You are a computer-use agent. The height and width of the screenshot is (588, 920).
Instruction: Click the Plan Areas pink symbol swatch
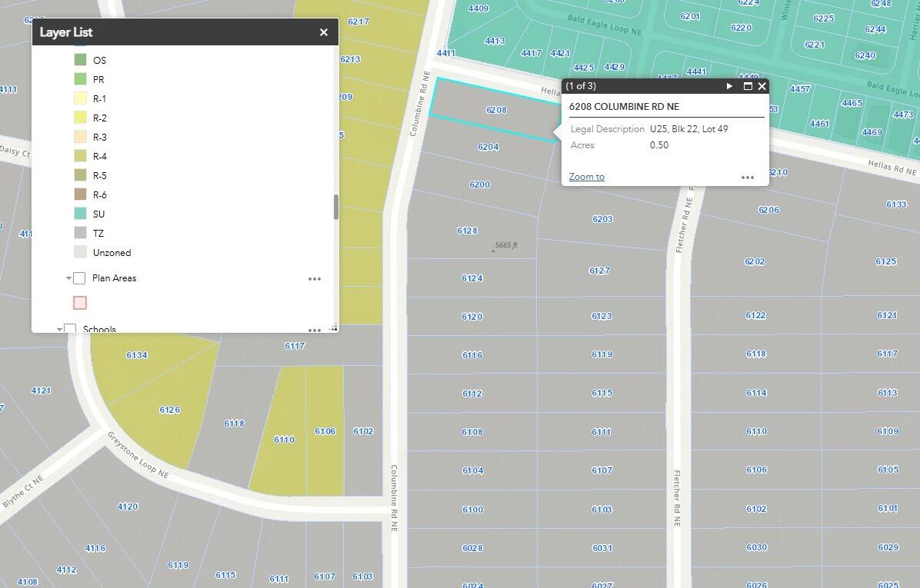tap(80, 303)
